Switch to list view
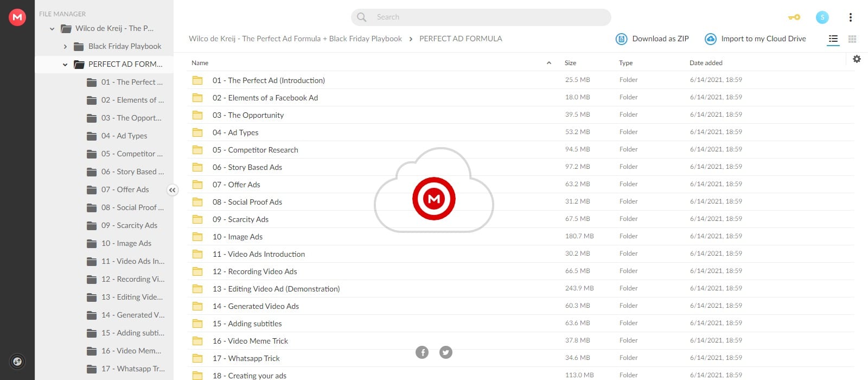The image size is (868, 380). pos(833,39)
